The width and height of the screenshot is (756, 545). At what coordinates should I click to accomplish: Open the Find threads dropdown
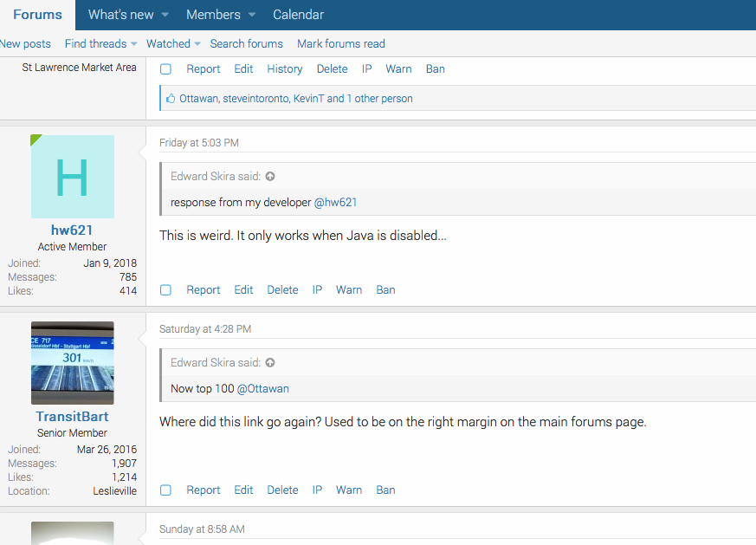[x=100, y=44]
